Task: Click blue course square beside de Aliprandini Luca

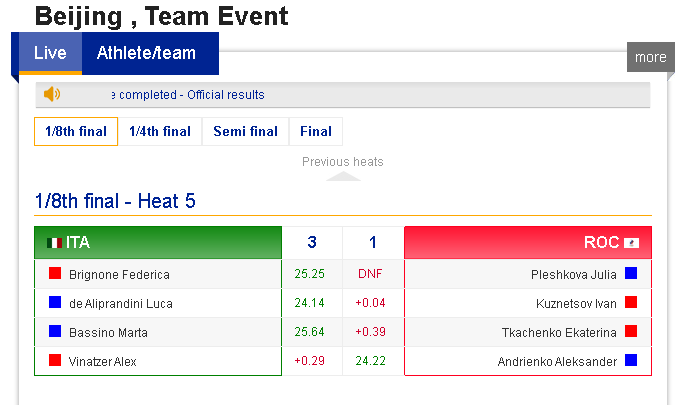Action: pos(55,302)
